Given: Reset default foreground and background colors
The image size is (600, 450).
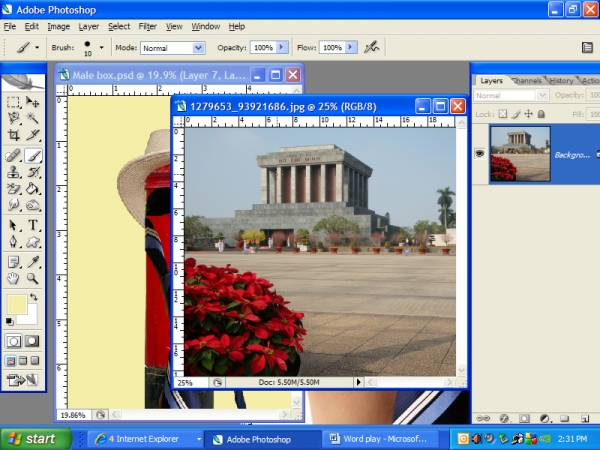Looking at the screenshot, I should (10, 321).
